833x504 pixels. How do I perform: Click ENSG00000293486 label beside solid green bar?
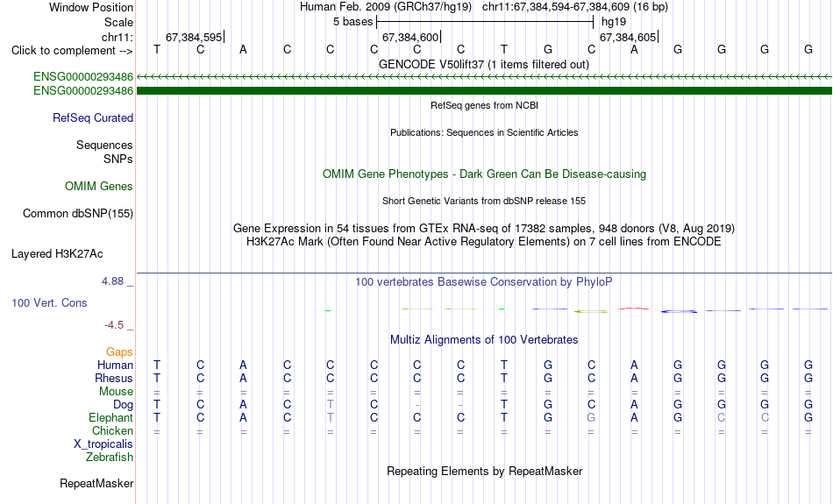pyautogui.click(x=83, y=91)
